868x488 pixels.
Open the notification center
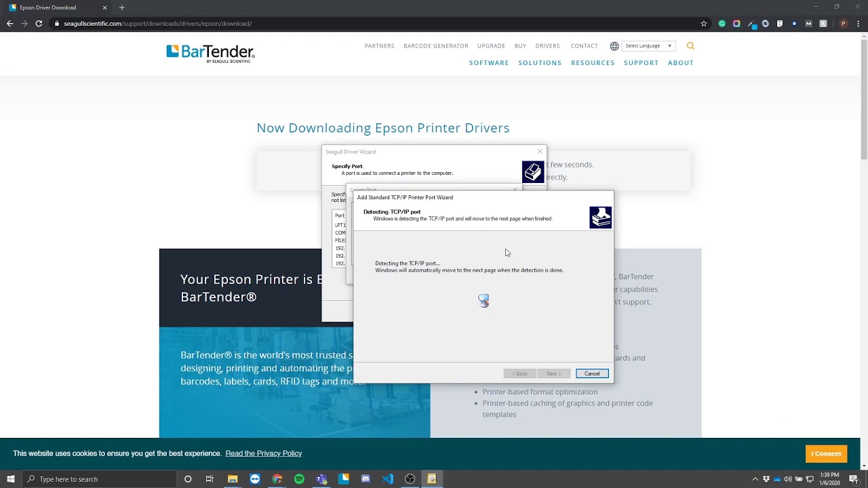854,479
